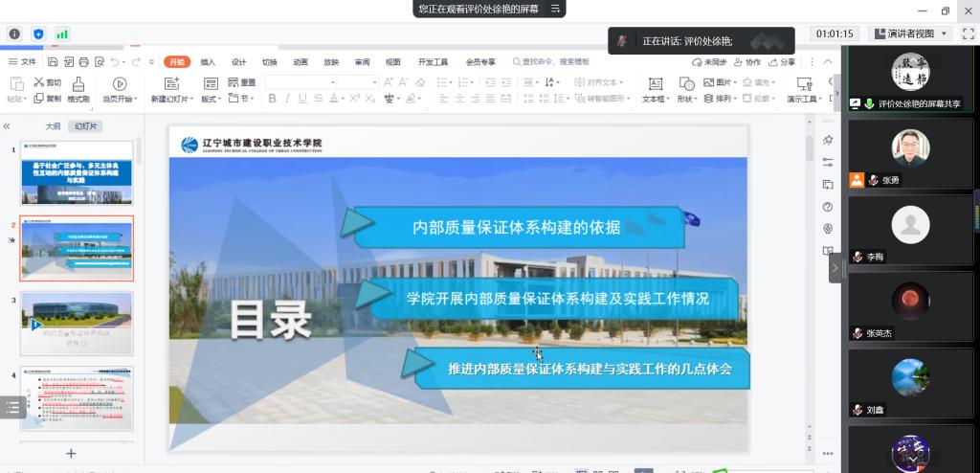The width and height of the screenshot is (980, 473).
Task: Click the 分享 share button
Action: [x=782, y=62]
